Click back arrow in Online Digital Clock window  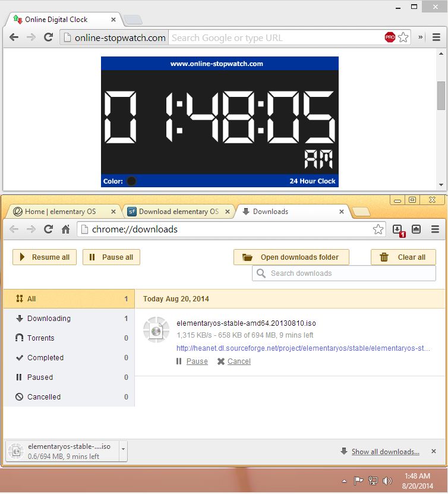click(x=14, y=37)
